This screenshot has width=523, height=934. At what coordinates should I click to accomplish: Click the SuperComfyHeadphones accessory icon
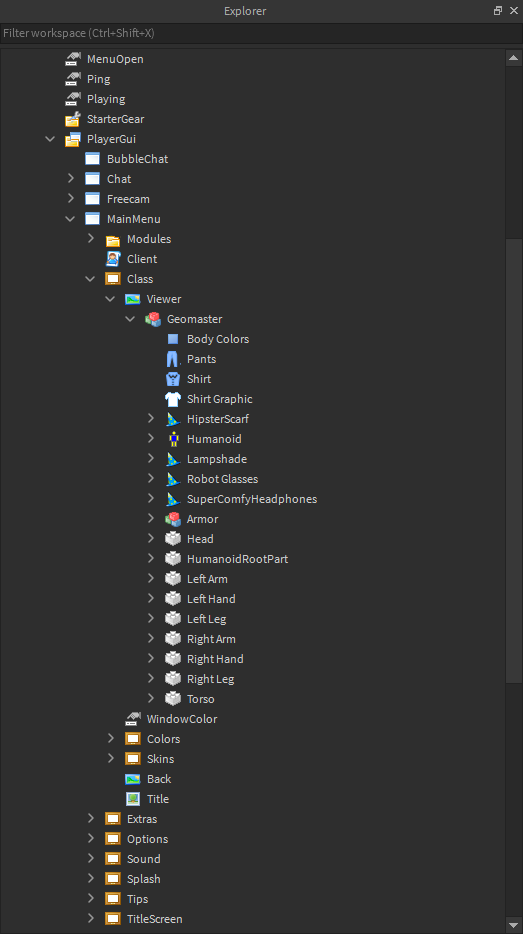(x=173, y=499)
